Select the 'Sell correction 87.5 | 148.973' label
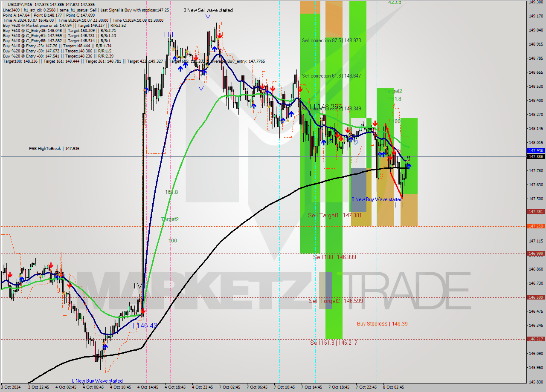 (331, 40)
